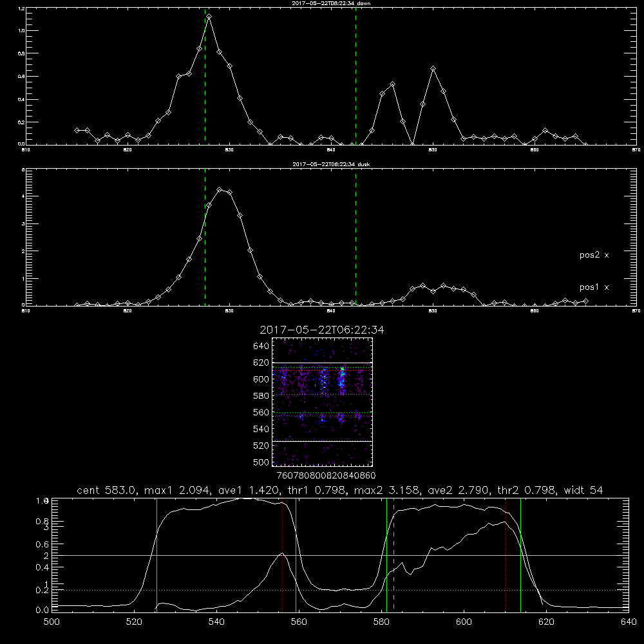Image resolution: width=644 pixels, height=644 pixels.
Task: Open the spectral image thumbnail
Action: (x=322, y=402)
